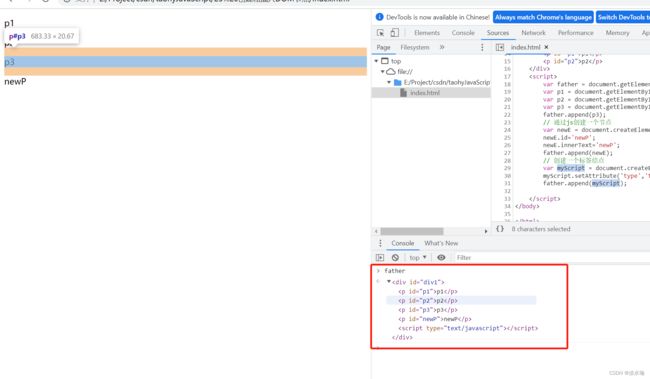Toggle the navigator sidebar icon
Image resolution: width=650 pixels, height=379 pixels.
click(x=500, y=47)
